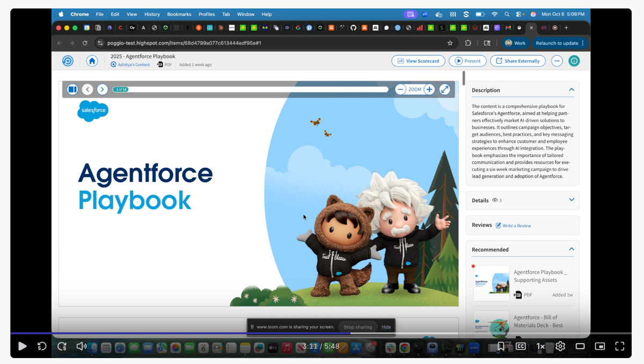Image resolution: width=644 pixels, height=364 pixels.
Task: Open the more options ellipsis menu
Action: 557,61
